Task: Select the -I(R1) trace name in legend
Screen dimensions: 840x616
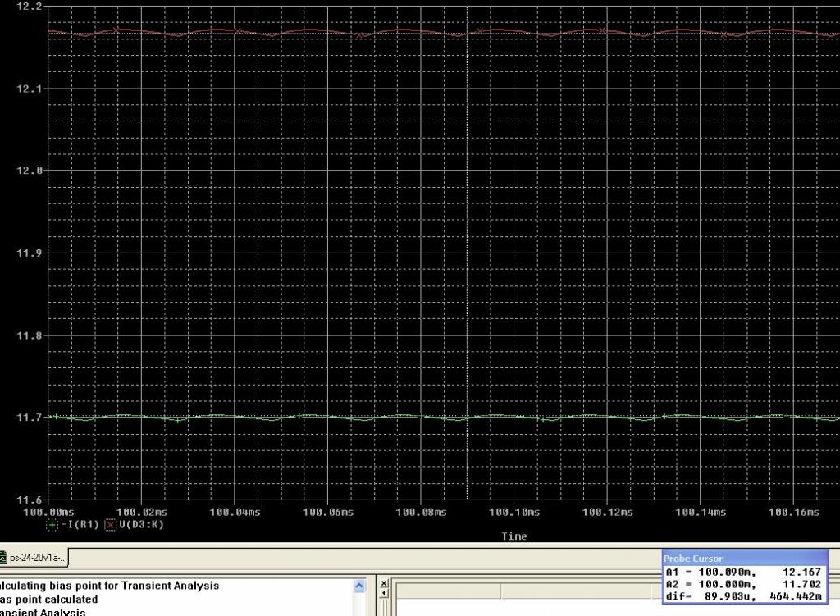Action: click(x=80, y=525)
